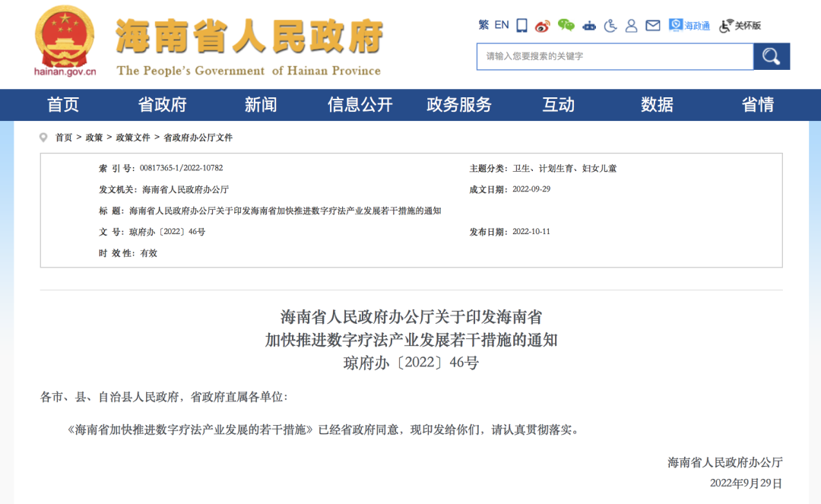Click the WeChat official account icon

(x=564, y=25)
